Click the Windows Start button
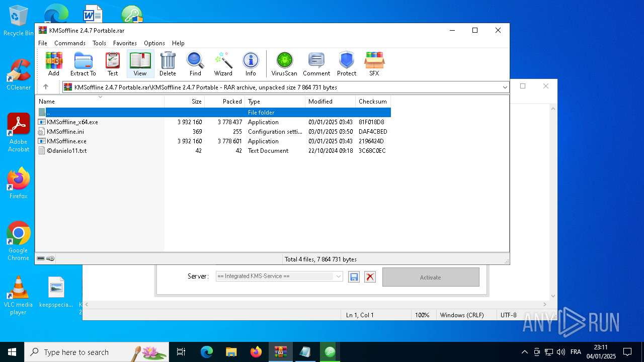Viewport: 644px width, 362px height. coord(12,352)
